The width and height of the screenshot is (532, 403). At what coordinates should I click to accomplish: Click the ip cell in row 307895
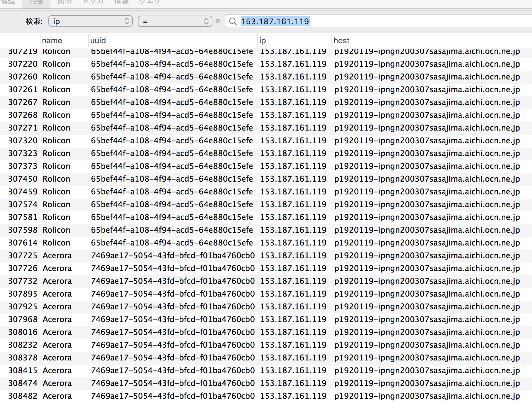coord(293,294)
